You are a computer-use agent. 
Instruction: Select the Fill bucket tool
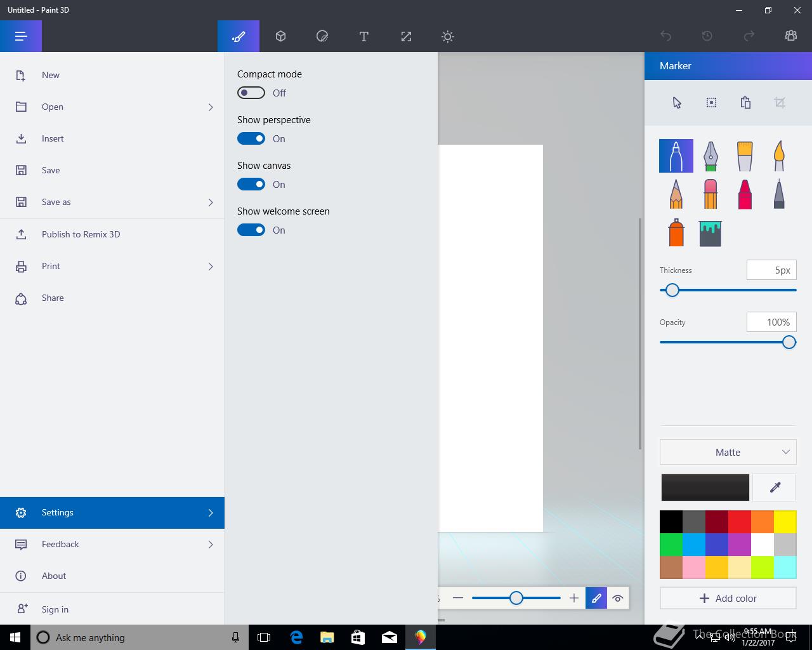point(710,232)
